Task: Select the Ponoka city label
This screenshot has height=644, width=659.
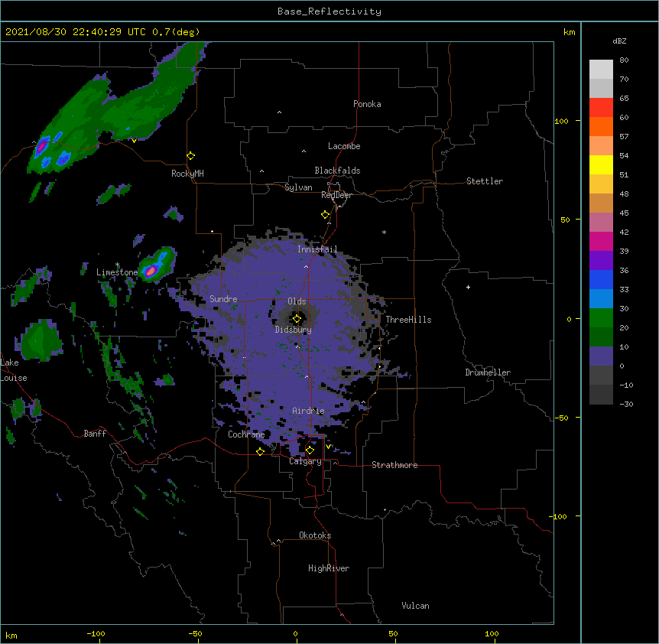Action: [367, 104]
